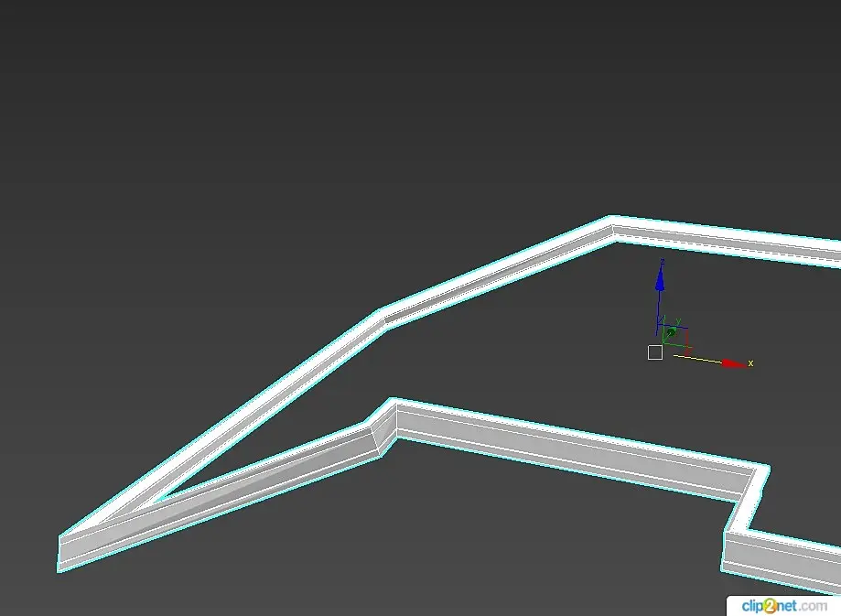Click the blue Z-axis arrow of the gizmo
This screenshot has height=616, width=841.
(x=660, y=279)
